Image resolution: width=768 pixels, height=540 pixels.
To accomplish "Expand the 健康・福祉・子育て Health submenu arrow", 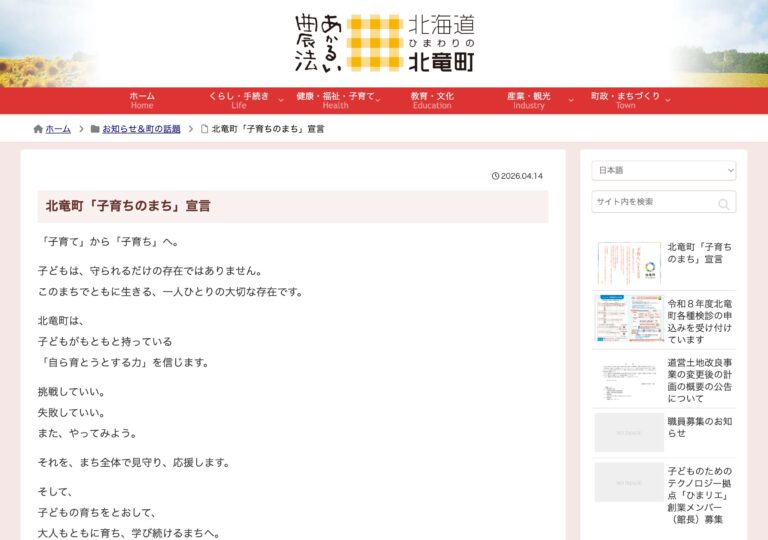I will pos(381,100).
